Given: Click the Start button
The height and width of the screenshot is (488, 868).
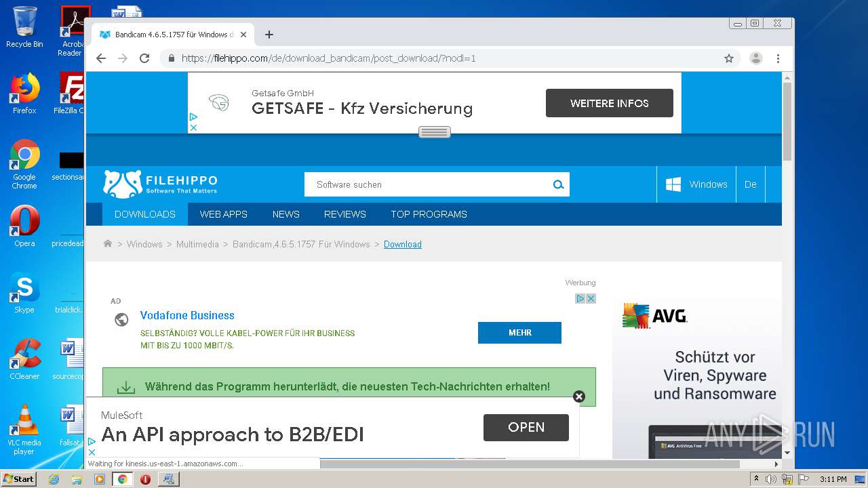Looking at the screenshot, I should coord(19,479).
